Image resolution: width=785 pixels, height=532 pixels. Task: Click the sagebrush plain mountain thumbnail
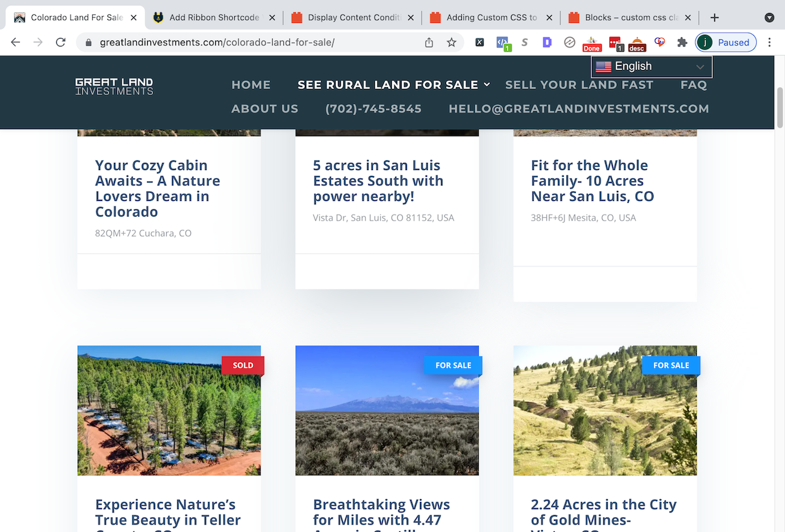(x=387, y=410)
